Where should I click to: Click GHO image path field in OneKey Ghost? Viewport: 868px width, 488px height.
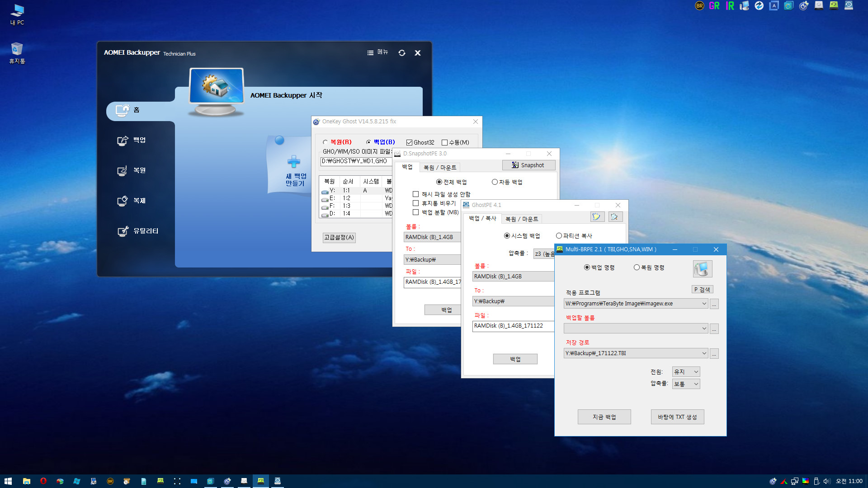tap(356, 161)
